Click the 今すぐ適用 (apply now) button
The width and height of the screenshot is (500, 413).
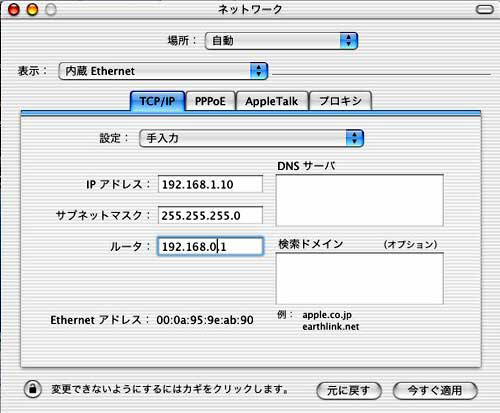coord(435,390)
